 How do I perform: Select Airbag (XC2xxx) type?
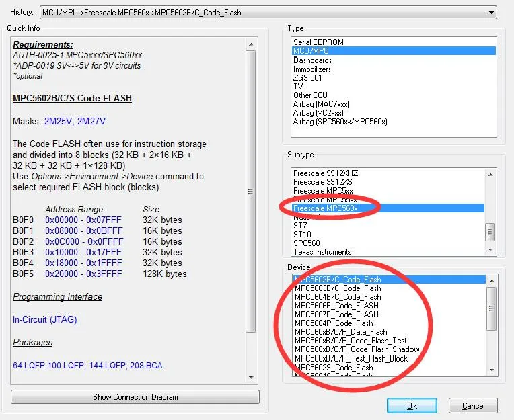(394, 113)
